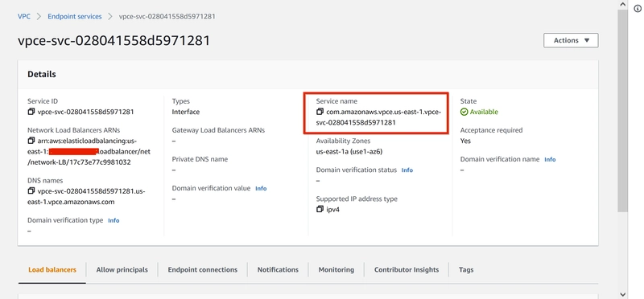This screenshot has height=299, width=644.
Task: Click the Private DNS name label
Action: [200, 159]
